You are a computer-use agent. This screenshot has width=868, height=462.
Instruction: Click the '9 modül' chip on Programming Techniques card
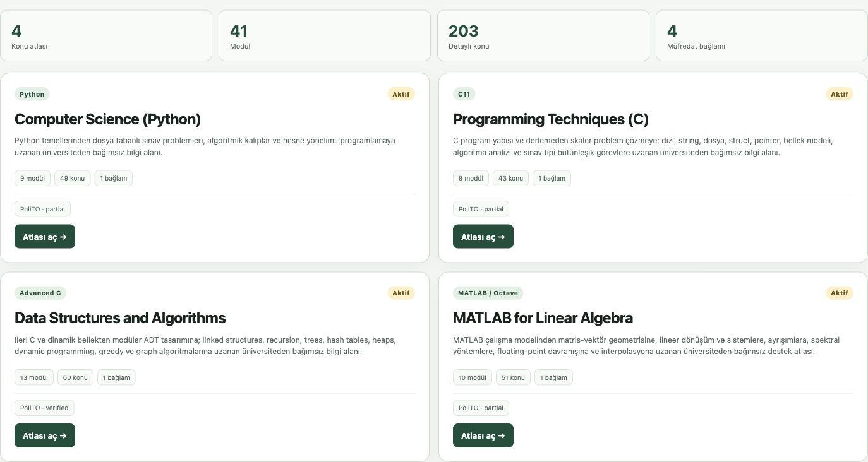pos(471,178)
